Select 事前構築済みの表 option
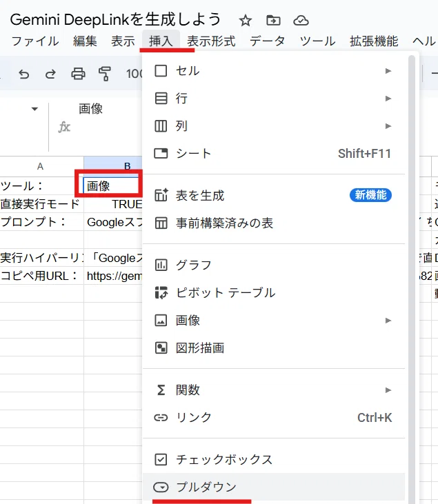Screen dimensions: 438x504 tap(273, 223)
